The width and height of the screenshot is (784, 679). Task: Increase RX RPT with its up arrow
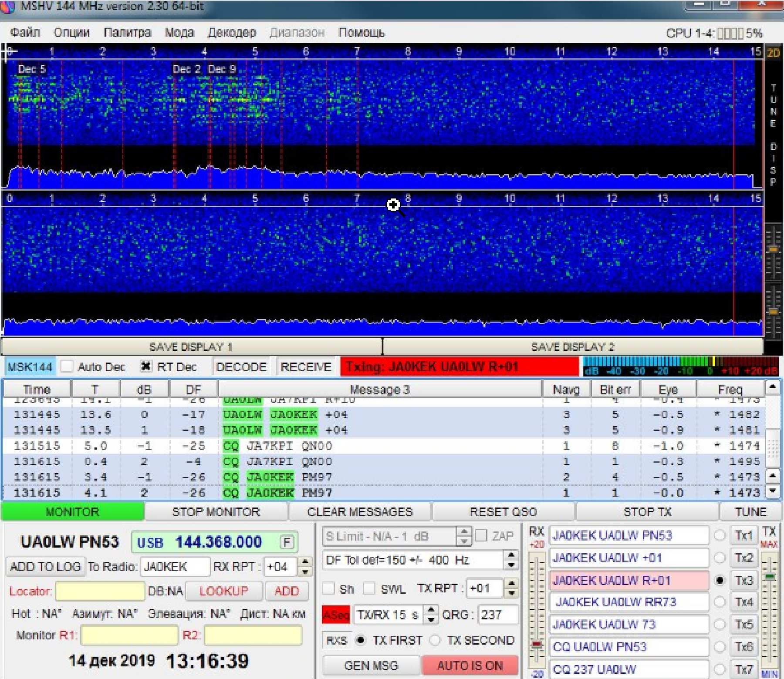point(305,562)
